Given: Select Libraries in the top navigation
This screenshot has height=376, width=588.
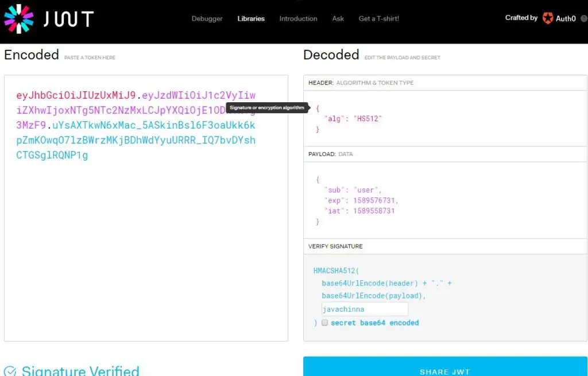Looking at the screenshot, I should (x=250, y=18).
